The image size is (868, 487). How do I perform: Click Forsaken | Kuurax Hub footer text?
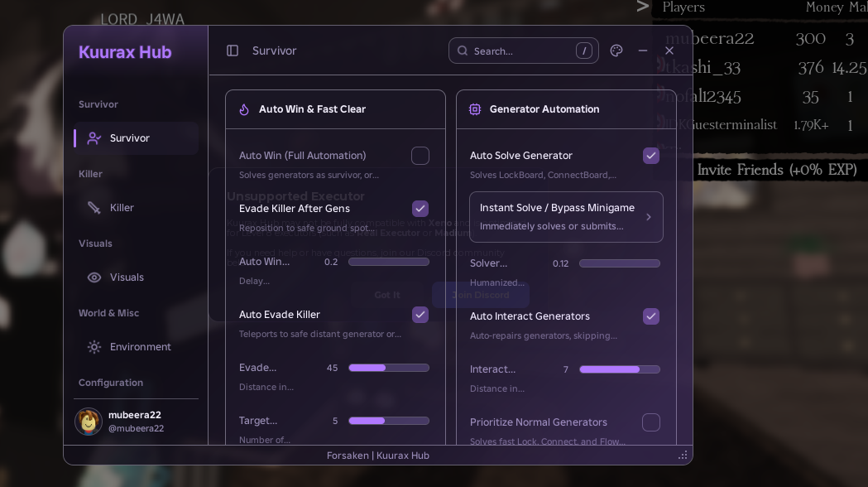click(378, 456)
